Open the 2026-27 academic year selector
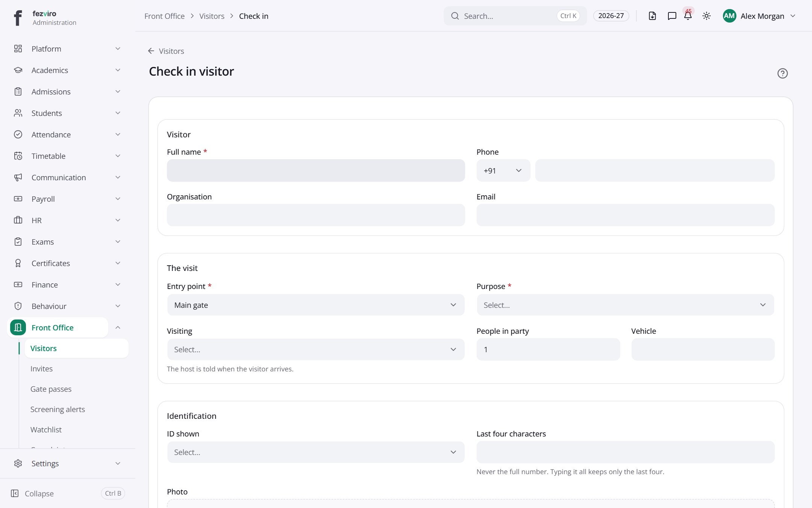The image size is (812, 508). coord(611,16)
